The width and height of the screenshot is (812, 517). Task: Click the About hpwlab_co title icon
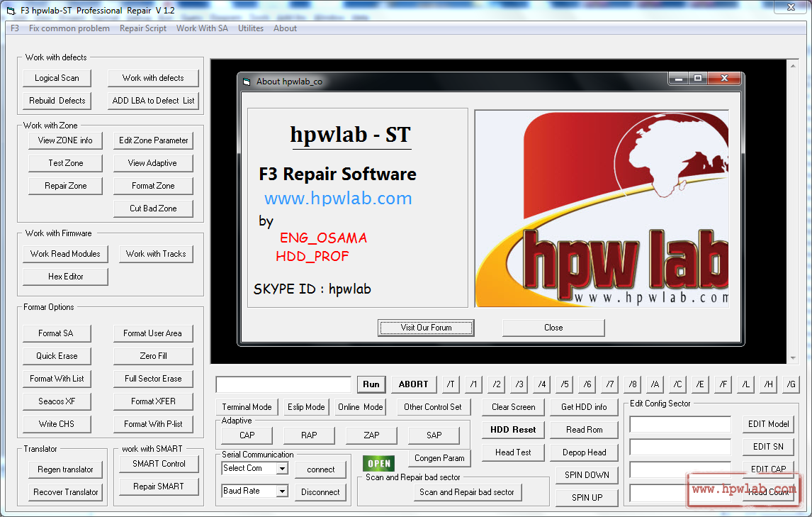pos(247,82)
